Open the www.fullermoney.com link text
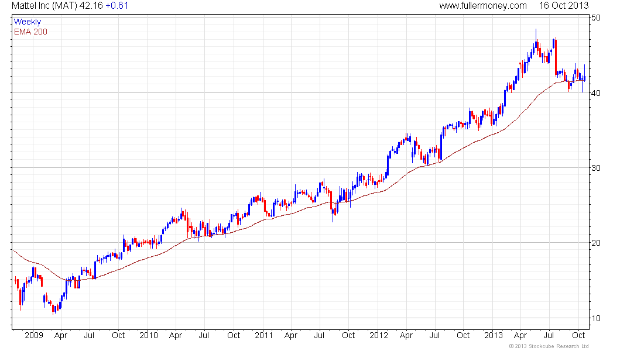 (x=482, y=6)
